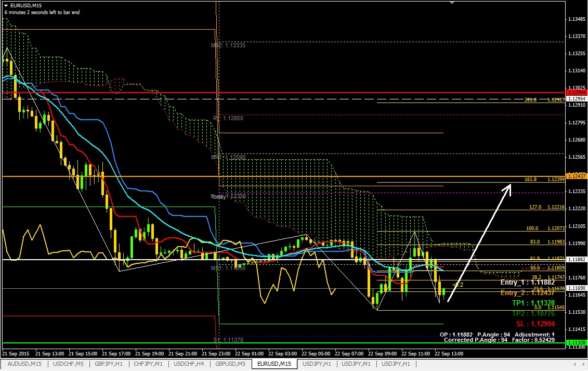The width and height of the screenshot is (588, 371).
Task: Click the EURUSD,M15 chart title text
Action: pos(26,6)
